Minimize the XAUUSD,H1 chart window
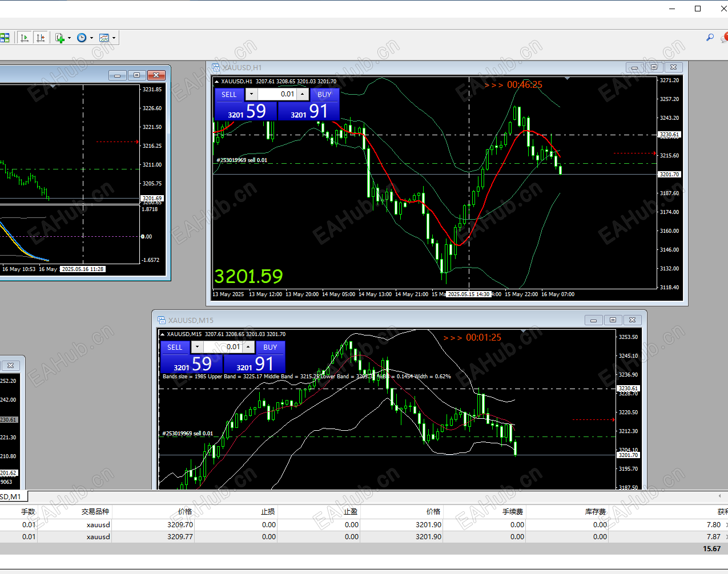Image resolution: width=728 pixels, height=574 pixels. pyautogui.click(x=634, y=67)
